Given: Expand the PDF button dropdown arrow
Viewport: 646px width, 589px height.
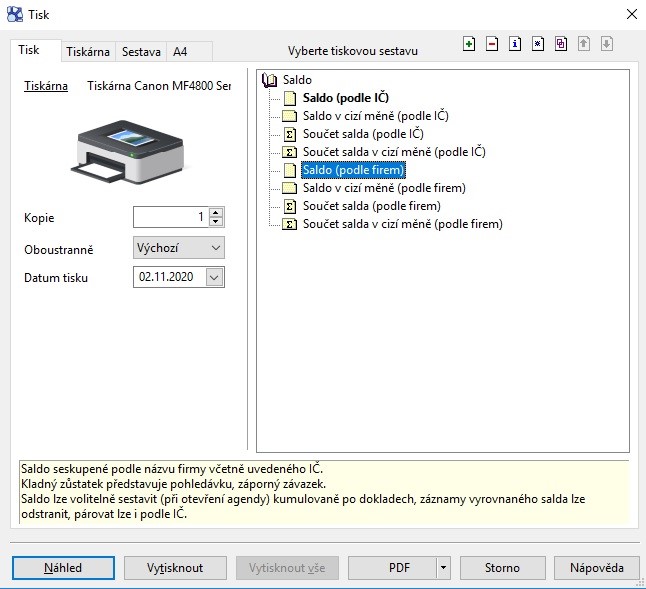Looking at the screenshot, I should tap(443, 568).
